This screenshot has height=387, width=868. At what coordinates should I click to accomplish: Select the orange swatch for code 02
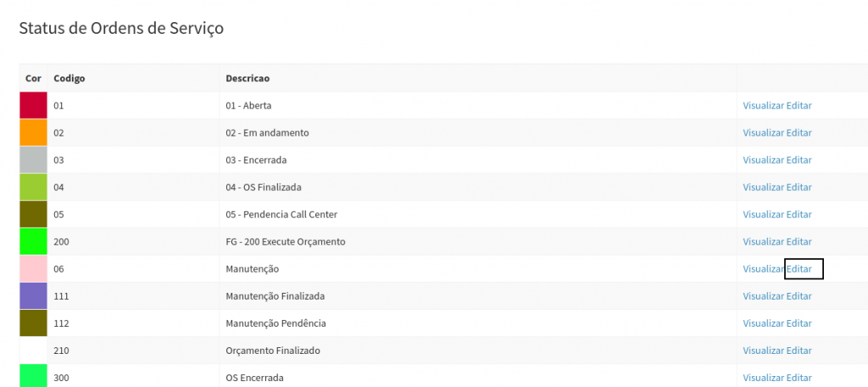(x=34, y=133)
